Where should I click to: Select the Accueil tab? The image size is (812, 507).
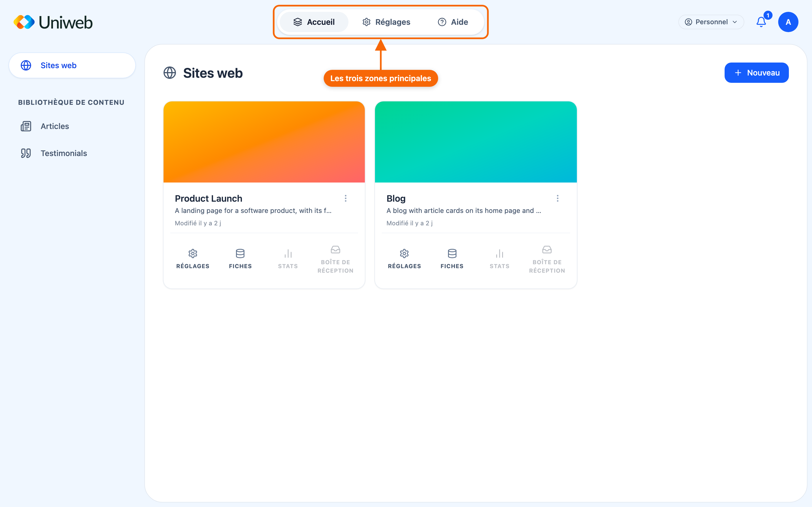pos(314,22)
